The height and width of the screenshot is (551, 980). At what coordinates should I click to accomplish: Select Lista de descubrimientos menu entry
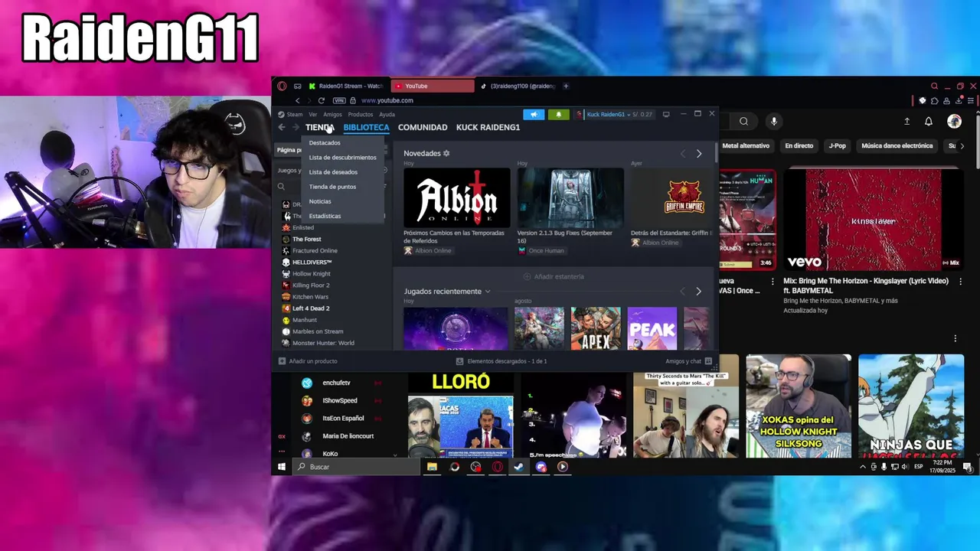pos(342,158)
